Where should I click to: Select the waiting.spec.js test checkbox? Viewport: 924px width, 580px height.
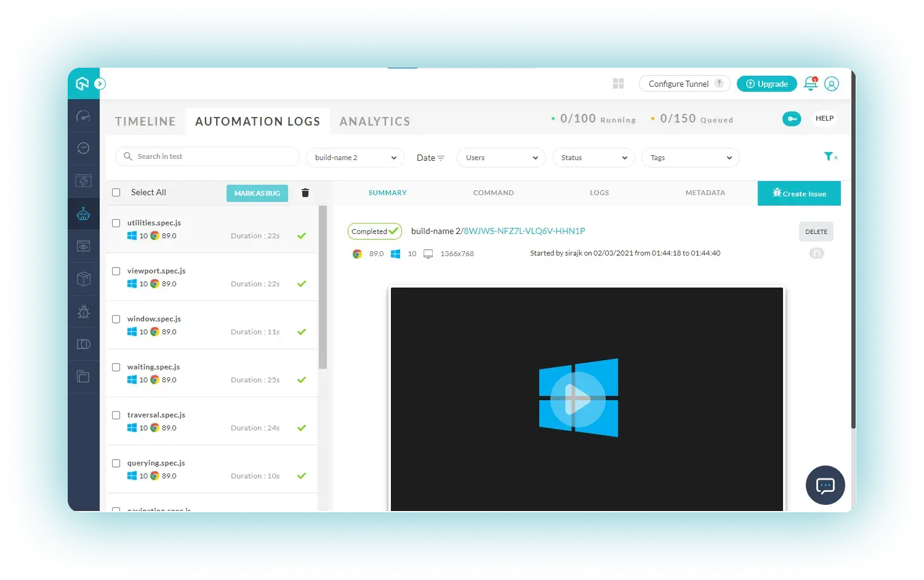point(116,367)
